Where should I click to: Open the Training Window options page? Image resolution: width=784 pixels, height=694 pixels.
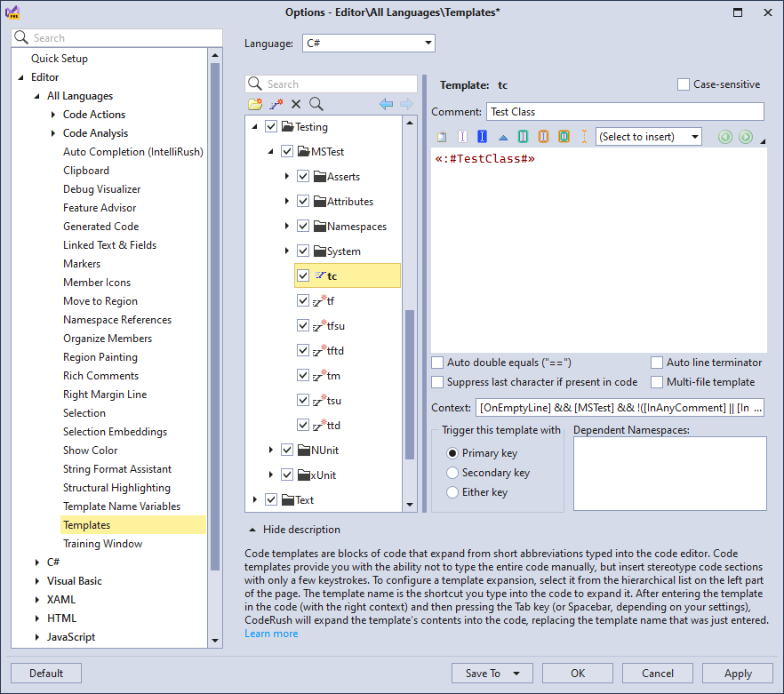102,544
